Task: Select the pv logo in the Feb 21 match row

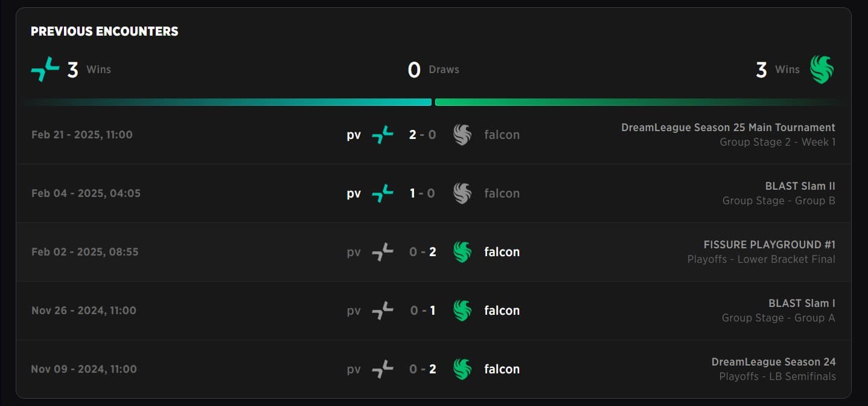Action: 383,134
